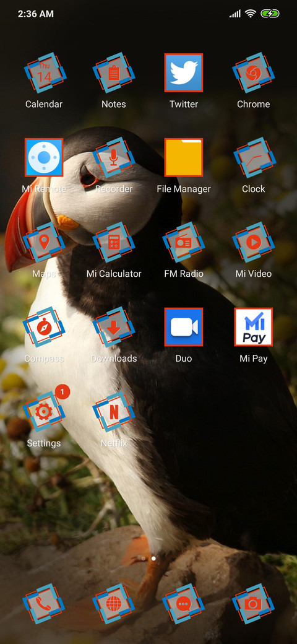
Task: Tap the 'Chrome' label text
Action: pyautogui.click(x=254, y=104)
